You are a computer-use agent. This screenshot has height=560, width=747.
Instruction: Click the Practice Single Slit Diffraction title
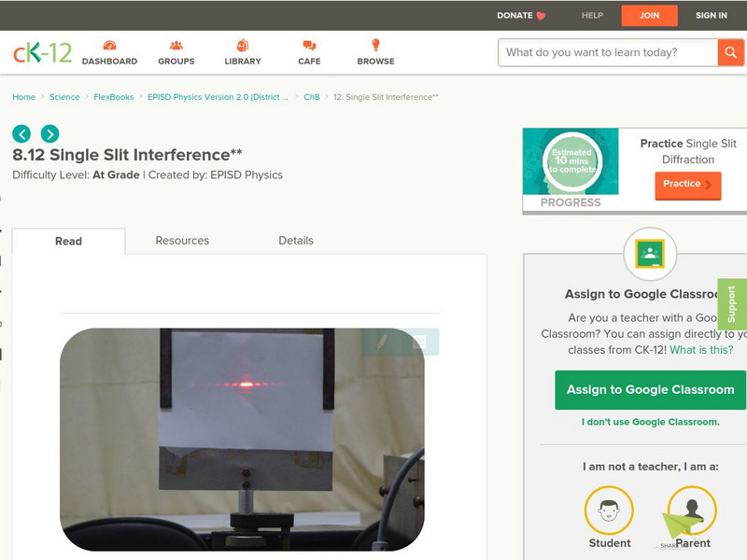688,151
